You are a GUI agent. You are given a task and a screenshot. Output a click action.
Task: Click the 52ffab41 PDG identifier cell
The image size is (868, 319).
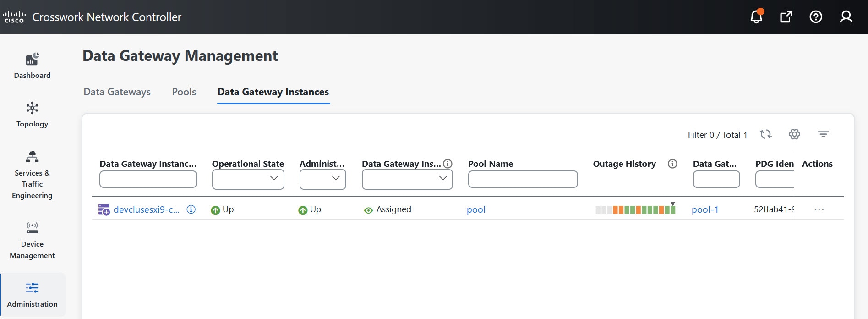click(x=774, y=209)
